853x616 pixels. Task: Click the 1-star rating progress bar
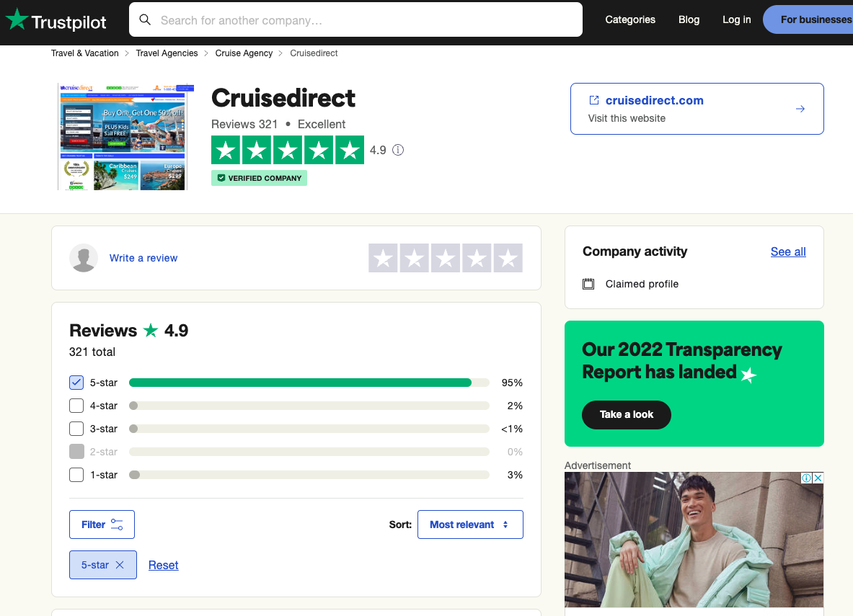point(309,475)
